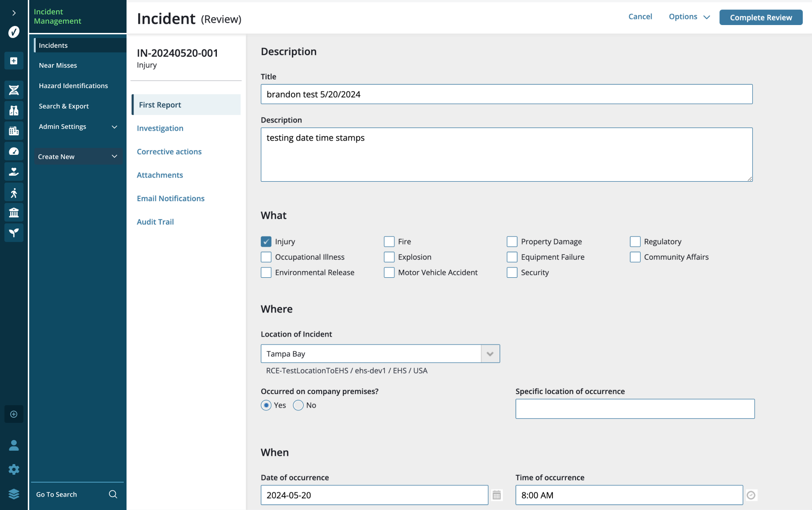Click the Date of occurrence field
This screenshot has width=812, height=510.
point(374,495)
